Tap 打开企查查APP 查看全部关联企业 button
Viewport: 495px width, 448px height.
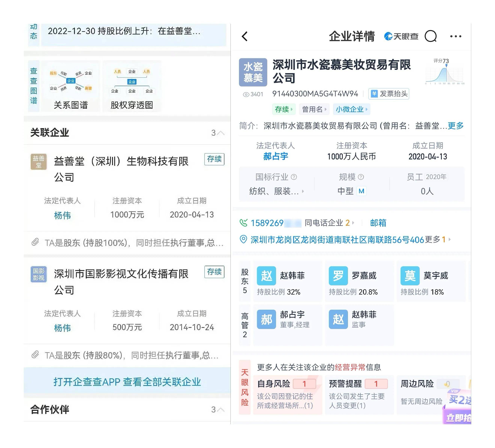point(127,382)
